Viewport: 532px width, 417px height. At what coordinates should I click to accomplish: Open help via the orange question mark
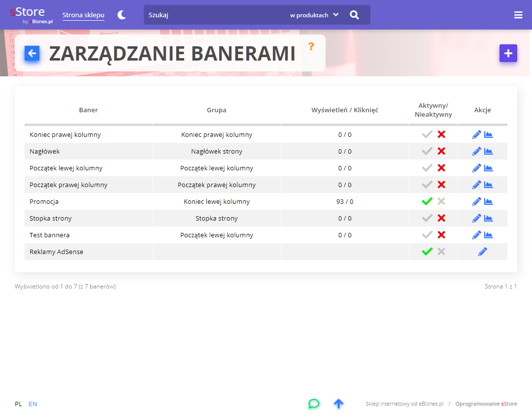tap(311, 46)
